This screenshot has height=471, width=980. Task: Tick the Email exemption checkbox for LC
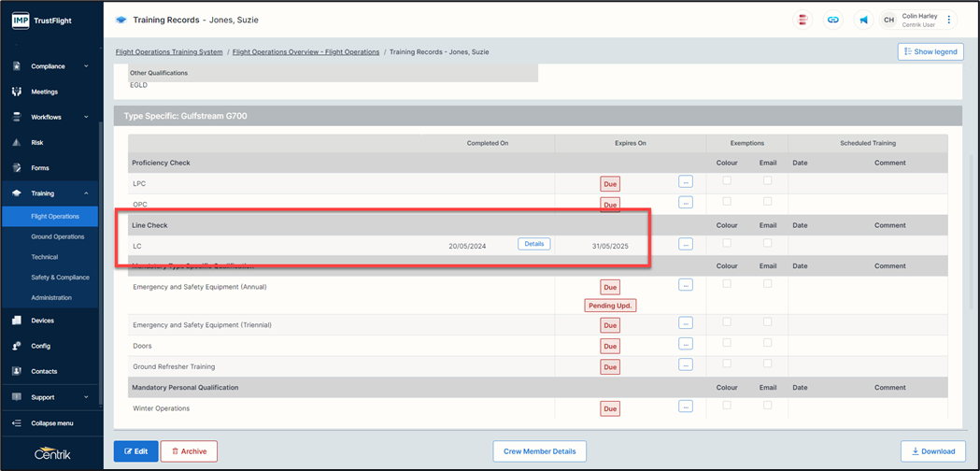[767, 243]
